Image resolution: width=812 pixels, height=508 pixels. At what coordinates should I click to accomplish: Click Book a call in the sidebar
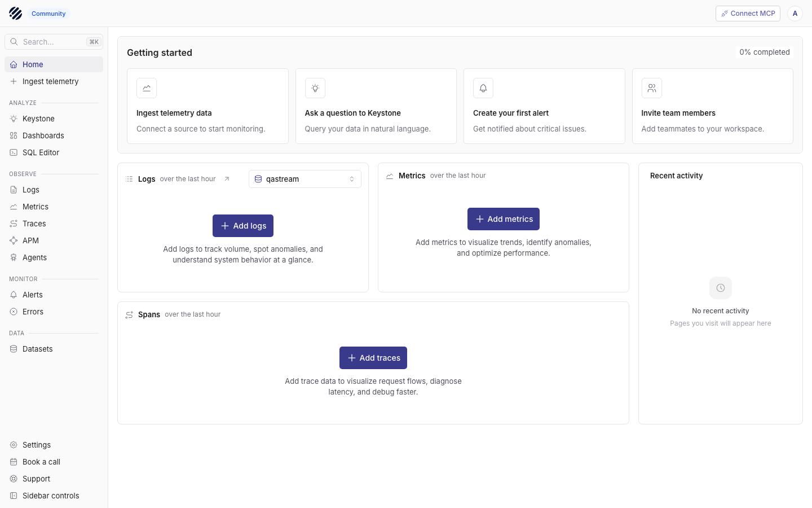54,462
